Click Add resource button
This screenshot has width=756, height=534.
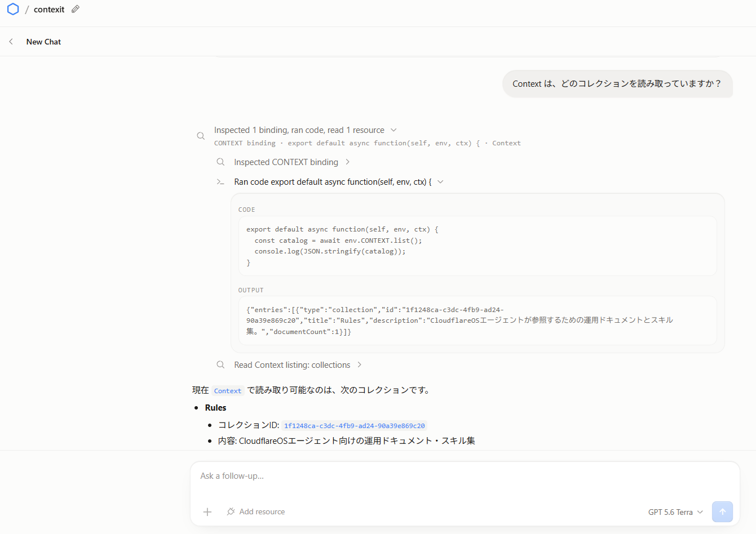pos(256,511)
